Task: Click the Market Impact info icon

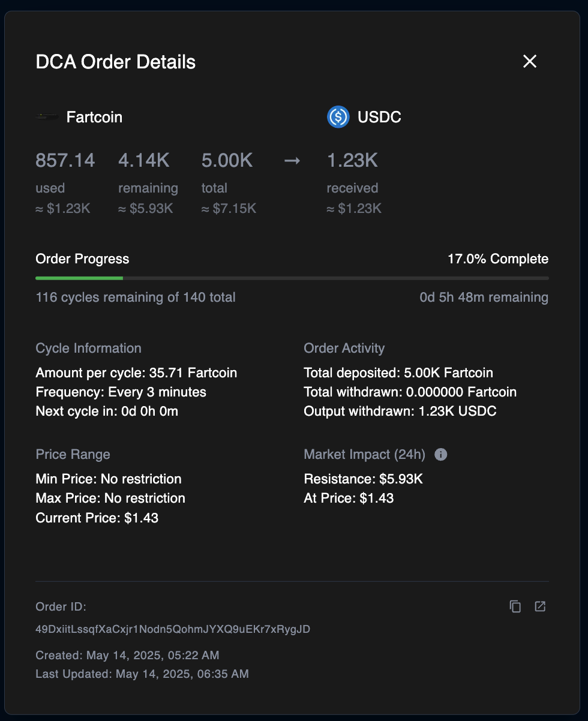Action: pos(440,455)
